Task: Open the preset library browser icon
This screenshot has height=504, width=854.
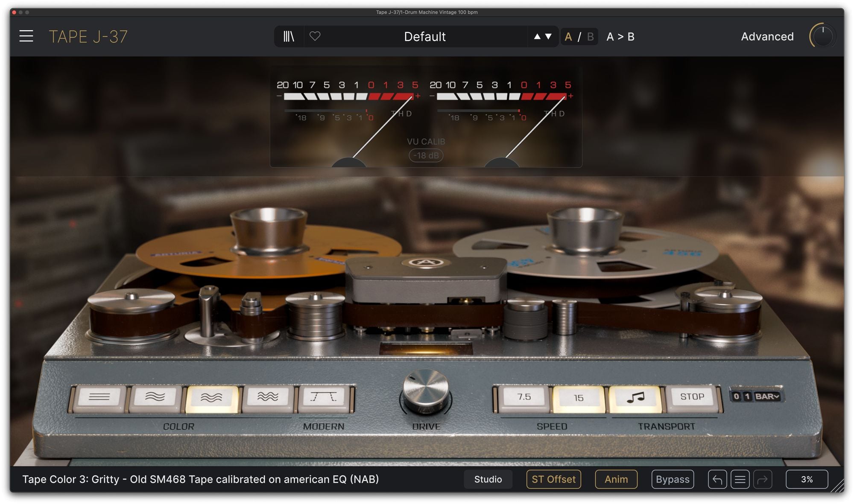Action: 289,37
